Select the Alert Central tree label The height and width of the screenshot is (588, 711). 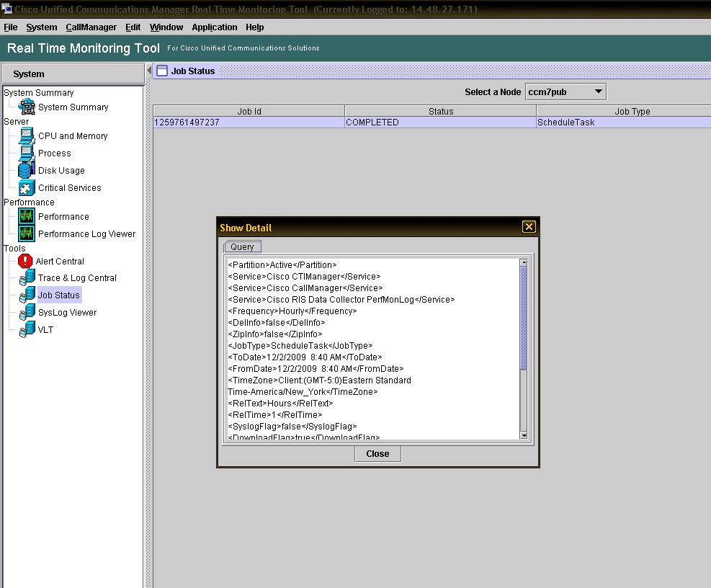pos(60,261)
